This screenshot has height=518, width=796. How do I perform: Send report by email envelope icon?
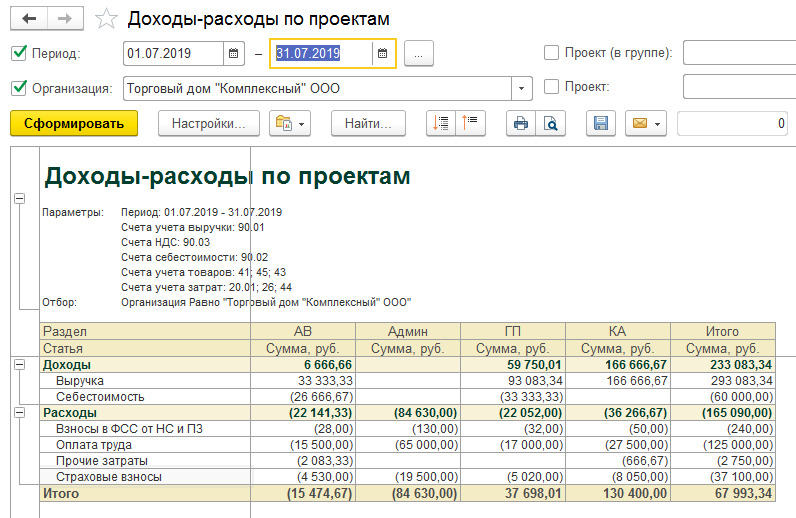[x=646, y=123]
